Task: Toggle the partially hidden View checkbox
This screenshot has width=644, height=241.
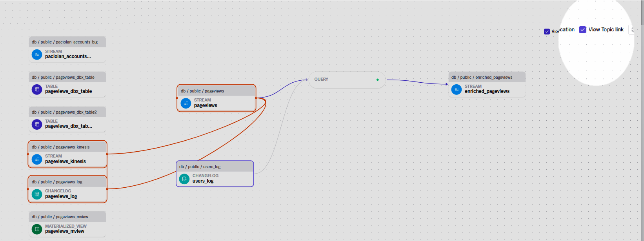Action: point(547,31)
